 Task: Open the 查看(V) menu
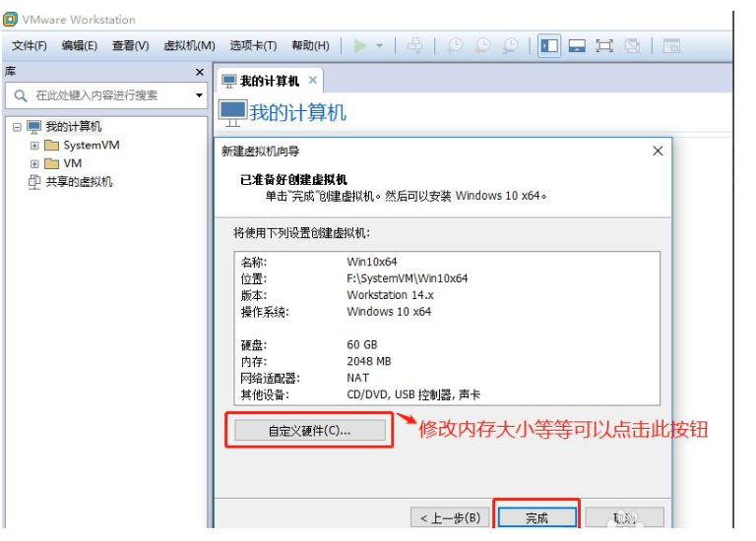(x=131, y=46)
